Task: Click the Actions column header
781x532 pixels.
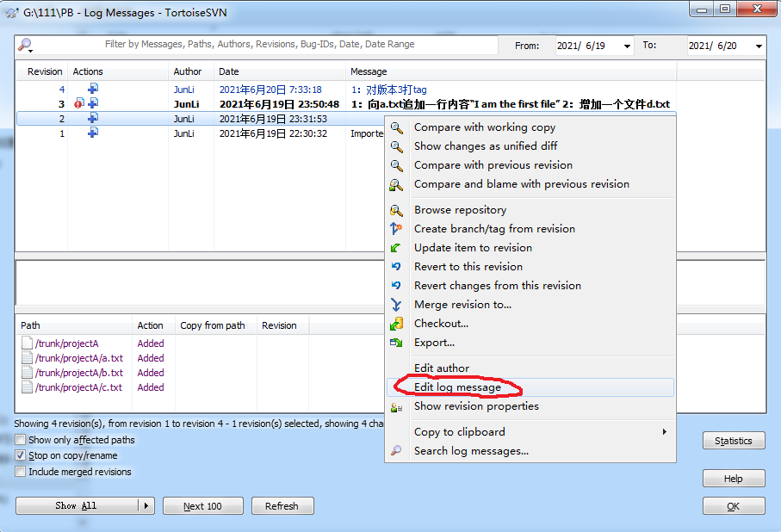Action: pos(118,71)
